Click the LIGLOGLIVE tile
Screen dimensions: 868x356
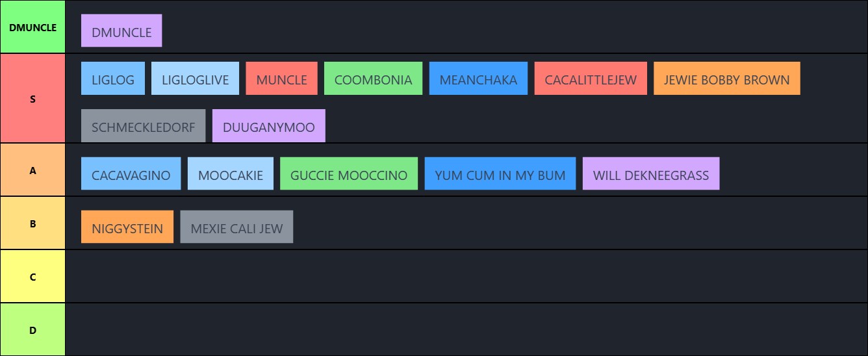[195, 79]
